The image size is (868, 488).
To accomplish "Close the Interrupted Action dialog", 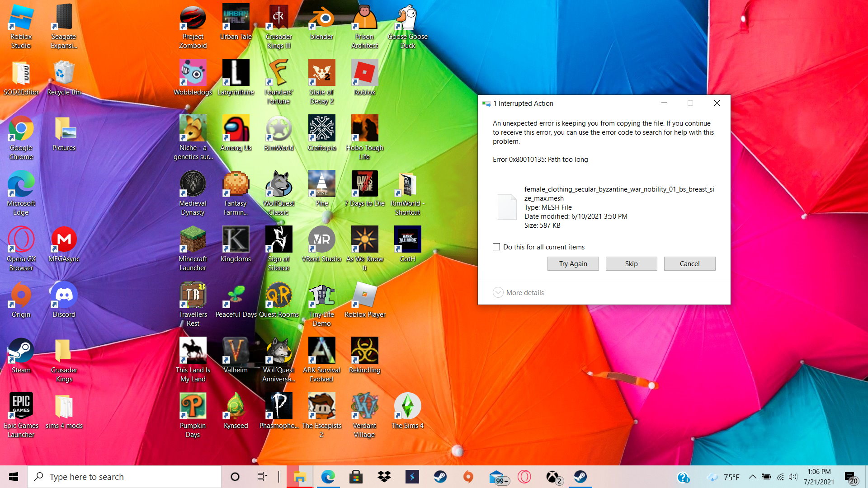I will coord(717,103).
